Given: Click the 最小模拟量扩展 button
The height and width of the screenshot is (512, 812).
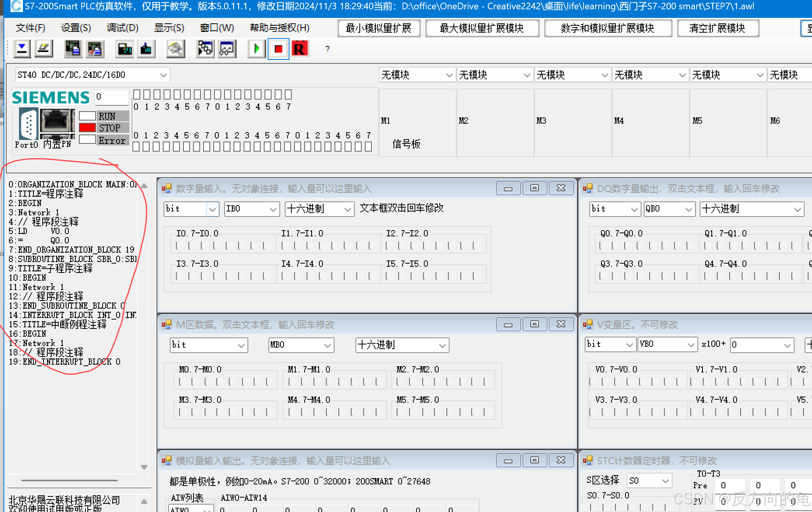Looking at the screenshot, I should 379,28.
